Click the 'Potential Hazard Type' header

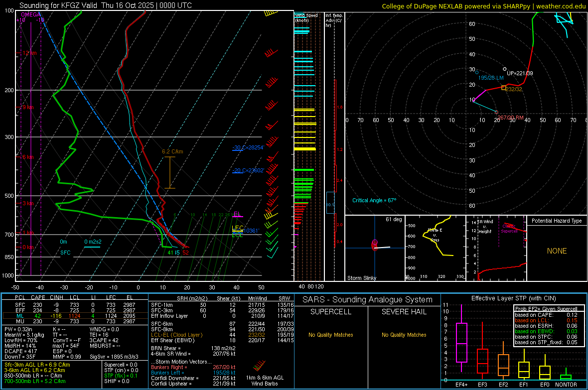point(557,221)
